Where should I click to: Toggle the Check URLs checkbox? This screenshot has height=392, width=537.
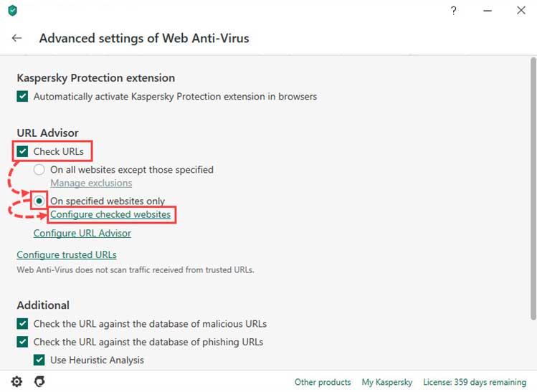[x=22, y=151]
